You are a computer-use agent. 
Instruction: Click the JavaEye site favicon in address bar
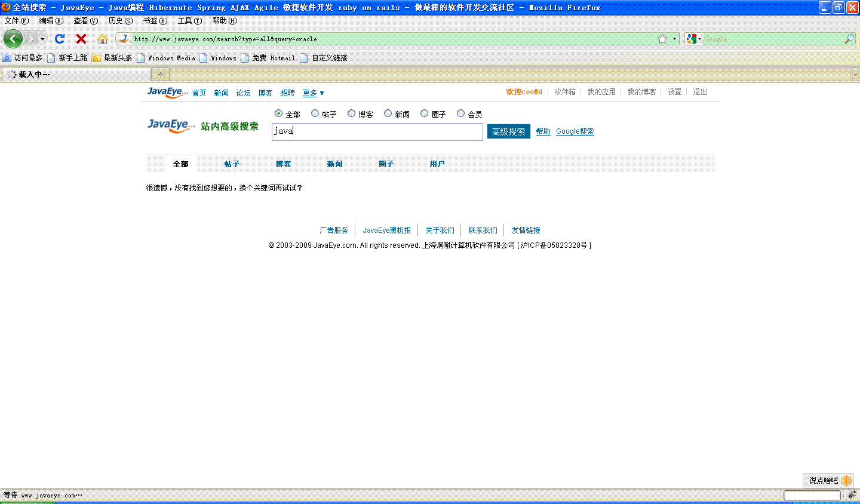tap(124, 39)
